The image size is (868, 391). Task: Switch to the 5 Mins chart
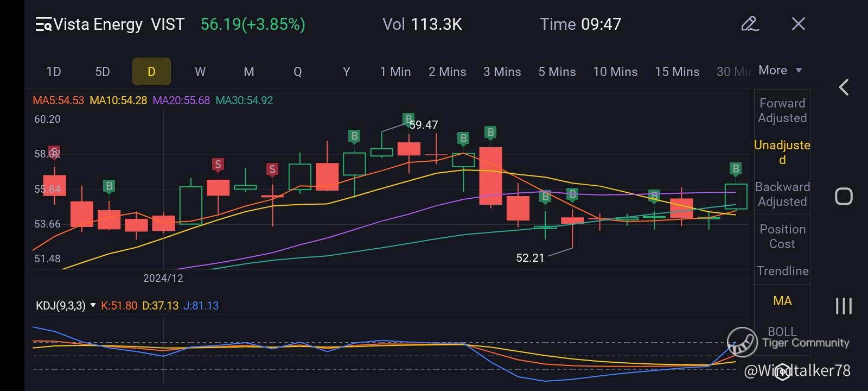tap(557, 72)
